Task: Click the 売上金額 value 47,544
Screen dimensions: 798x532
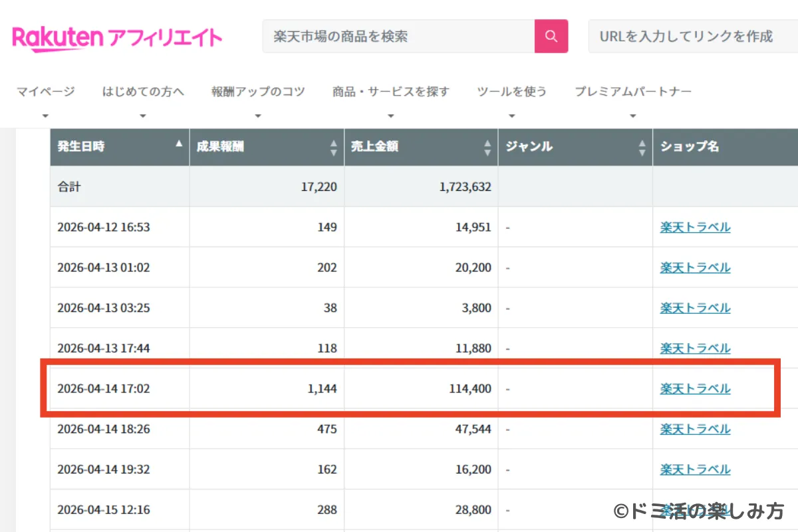Action: point(473,429)
